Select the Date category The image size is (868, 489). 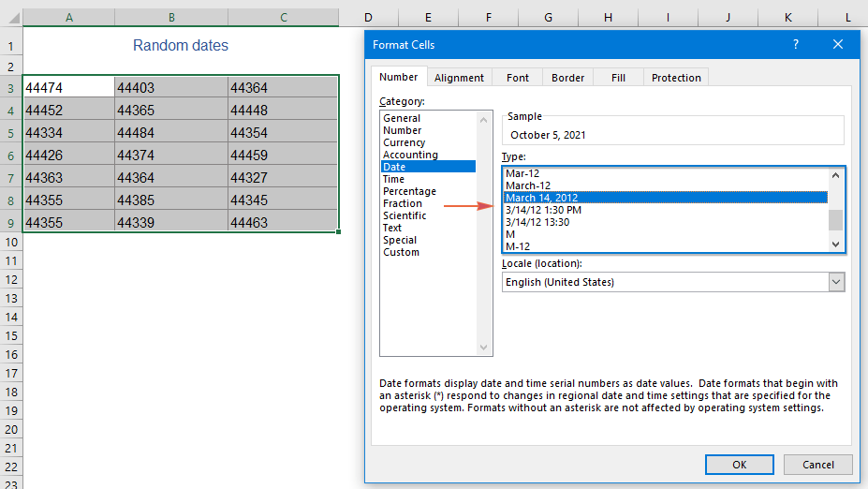point(428,167)
